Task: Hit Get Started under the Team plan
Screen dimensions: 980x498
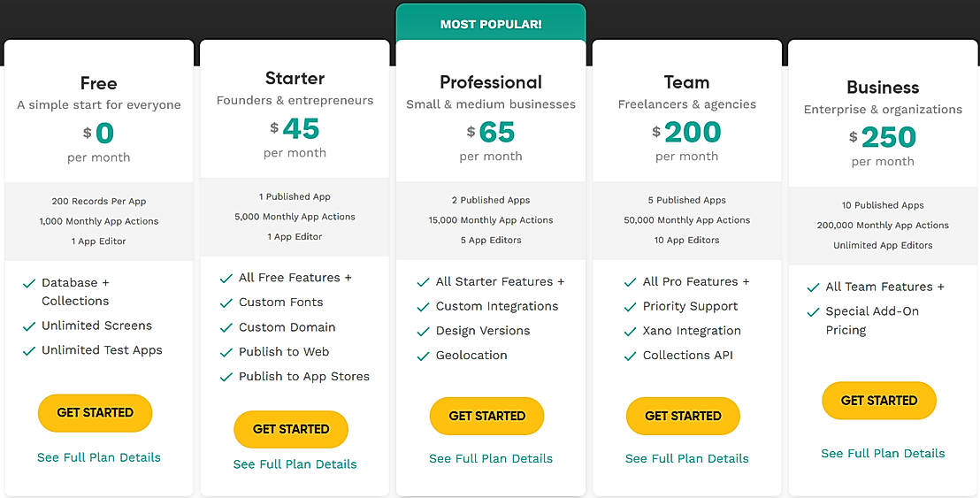Action: (683, 416)
